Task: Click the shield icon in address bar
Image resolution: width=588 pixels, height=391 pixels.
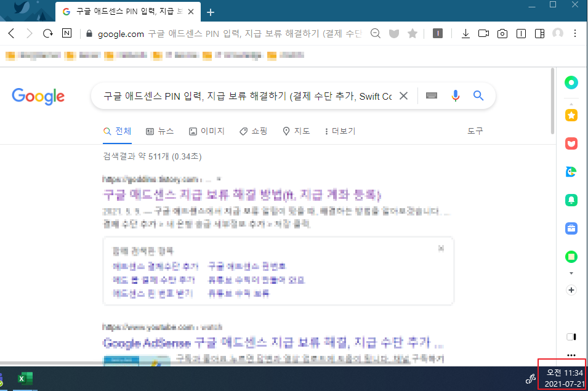Action: pyautogui.click(x=394, y=34)
